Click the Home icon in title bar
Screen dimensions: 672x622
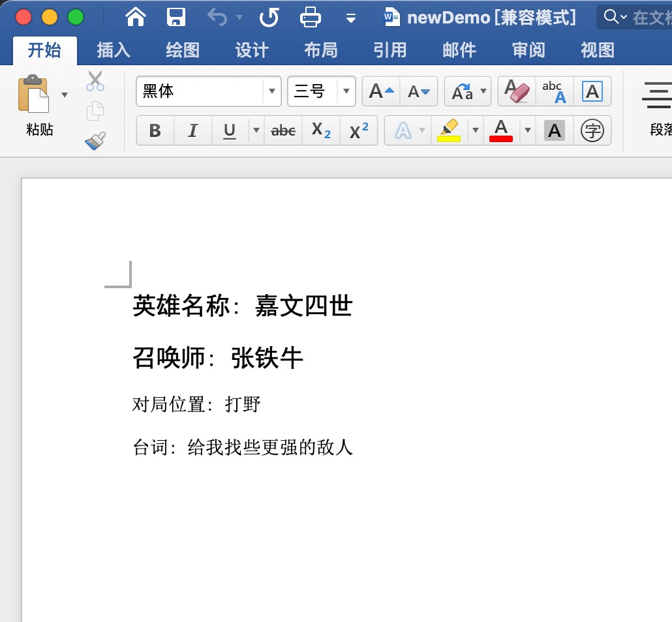point(136,18)
